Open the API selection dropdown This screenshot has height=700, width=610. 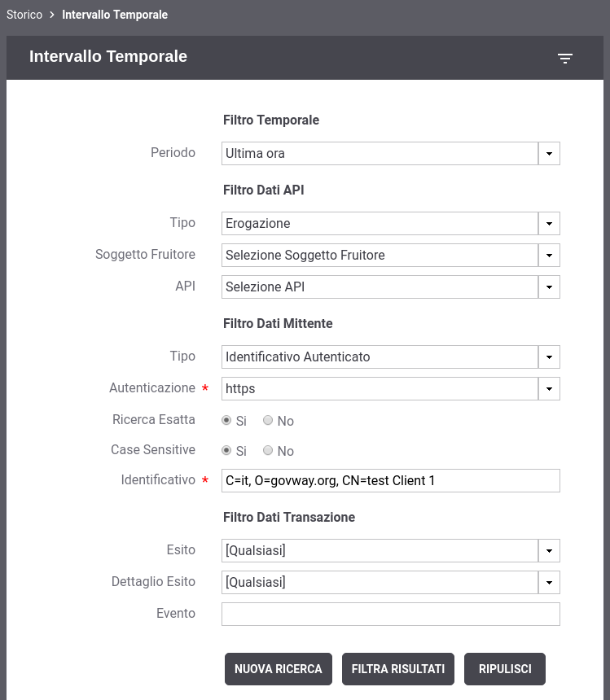coord(390,287)
